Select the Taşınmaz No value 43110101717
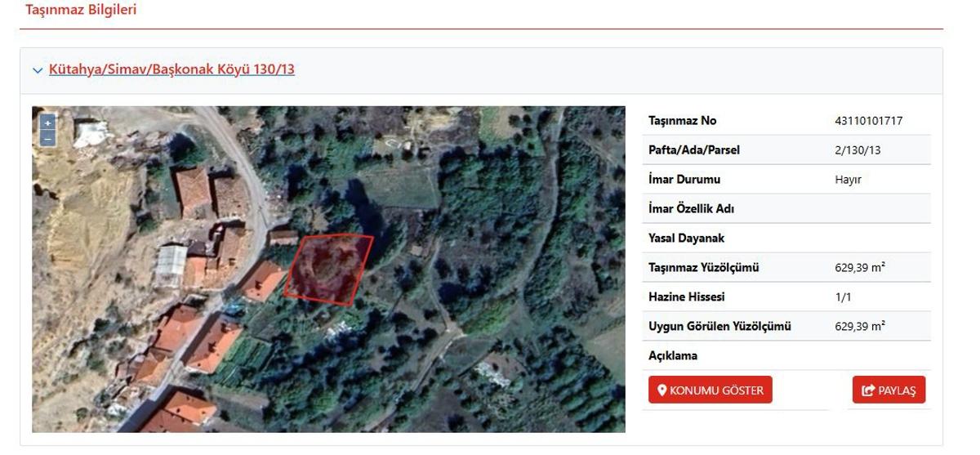The width and height of the screenshot is (980, 455). tap(869, 120)
